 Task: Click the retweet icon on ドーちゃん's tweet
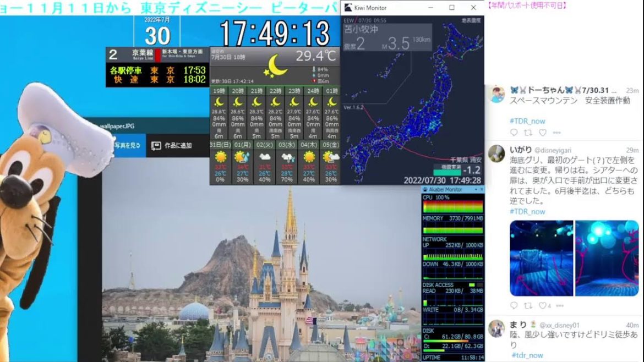pyautogui.click(x=528, y=133)
